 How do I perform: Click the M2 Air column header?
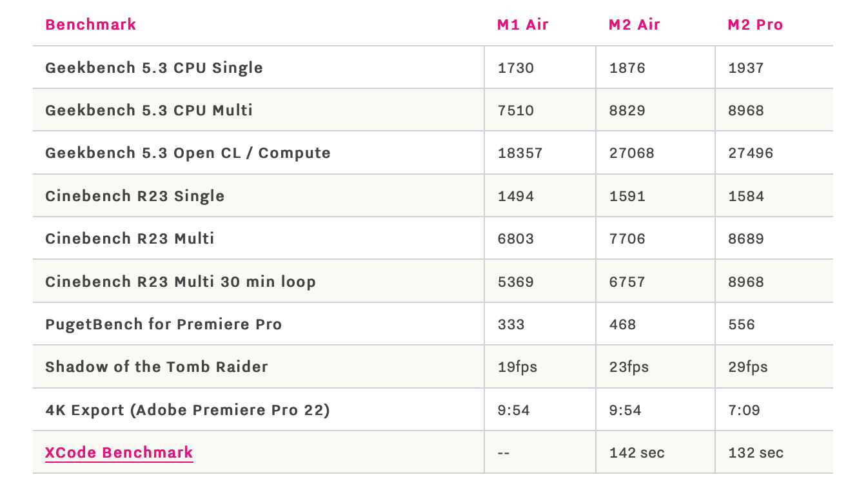tap(635, 25)
